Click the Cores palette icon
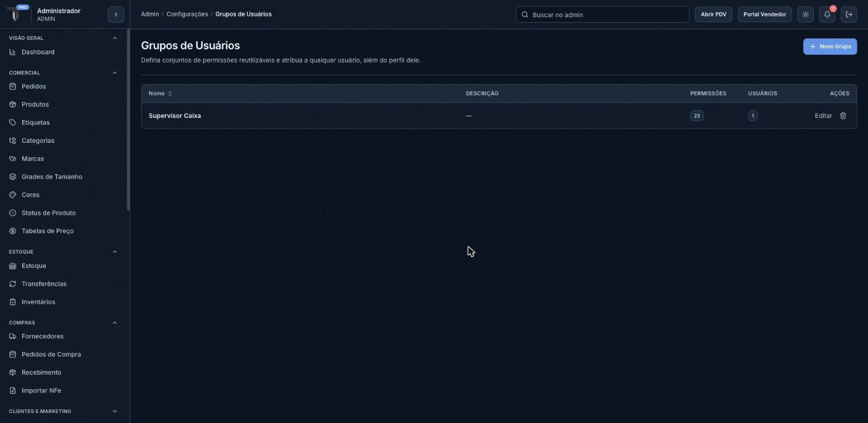 click(x=13, y=195)
